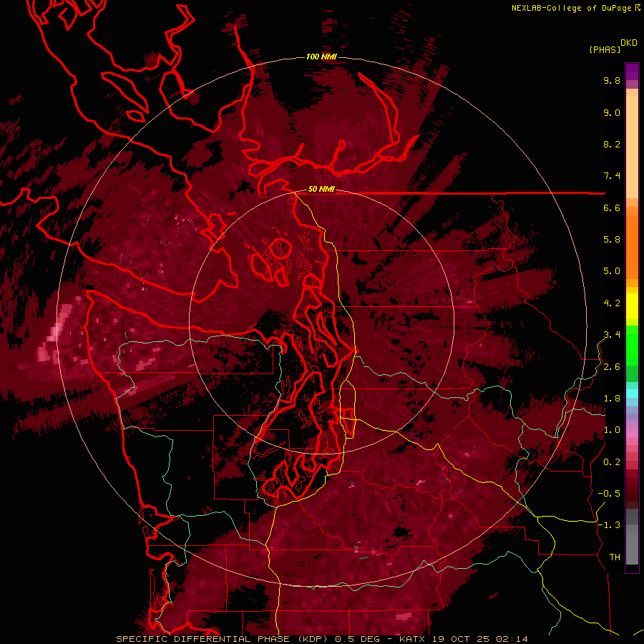This screenshot has width=644, height=644.
Task: Click the 19 OCT 25 02:14 timestamp
Action: (479, 639)
